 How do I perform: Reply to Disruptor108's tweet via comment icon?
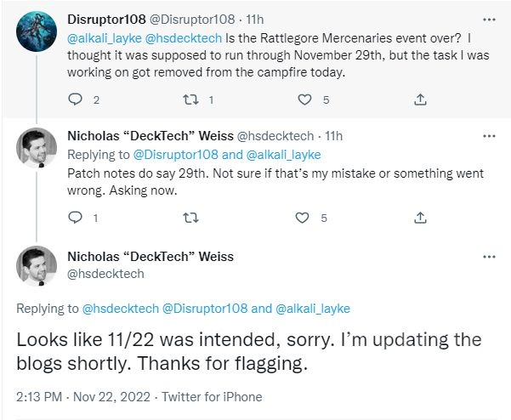point(76,99)
